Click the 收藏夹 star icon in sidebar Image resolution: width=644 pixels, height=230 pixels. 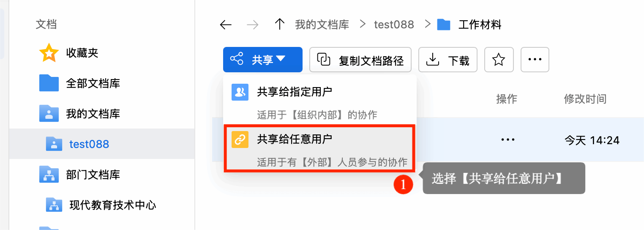[x=49, y=53]
